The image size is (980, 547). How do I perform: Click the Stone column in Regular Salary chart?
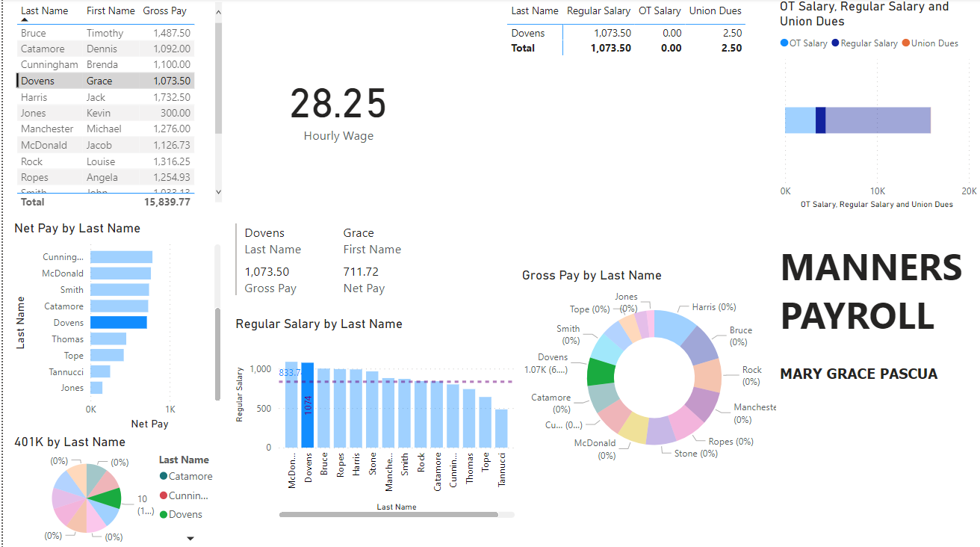click(x=372, y=410)
